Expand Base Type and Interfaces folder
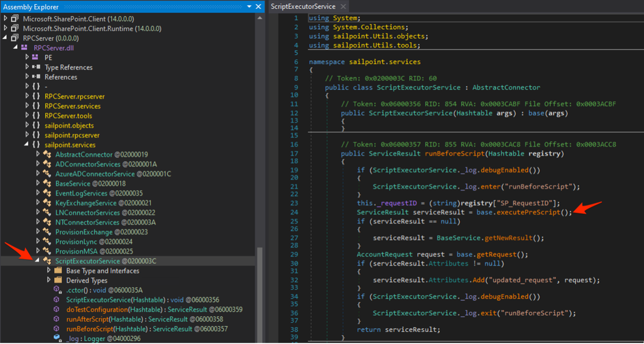 [49, 271]
